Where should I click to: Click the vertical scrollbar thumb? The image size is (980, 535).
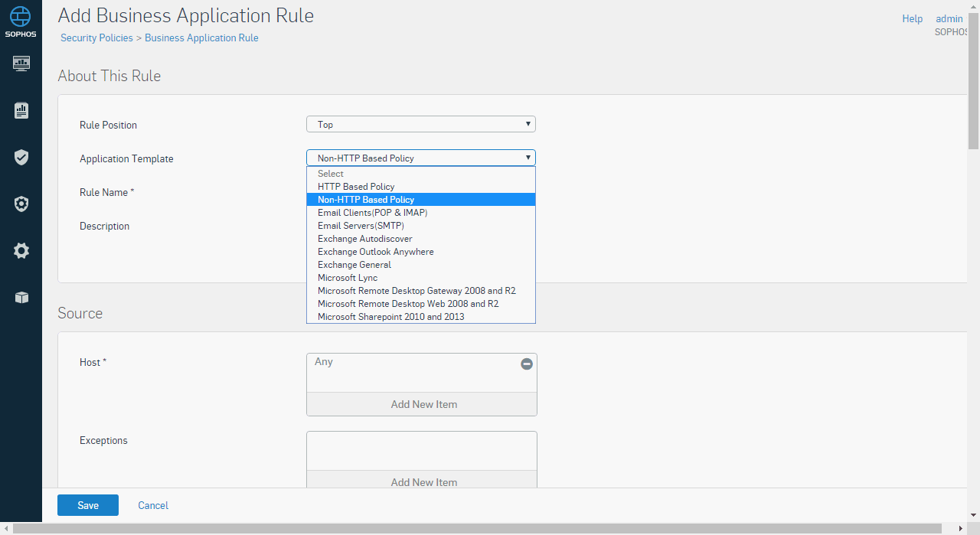point(974,80)
